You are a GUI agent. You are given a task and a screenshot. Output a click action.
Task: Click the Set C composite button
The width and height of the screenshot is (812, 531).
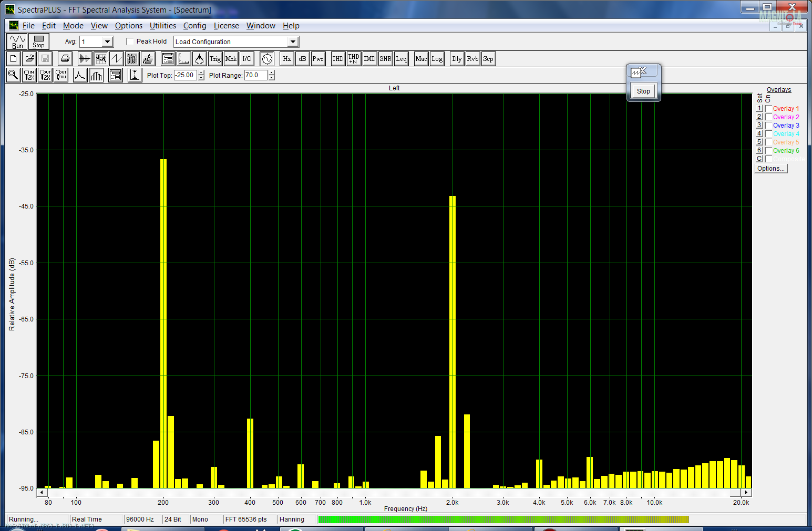tap(759, 159)
